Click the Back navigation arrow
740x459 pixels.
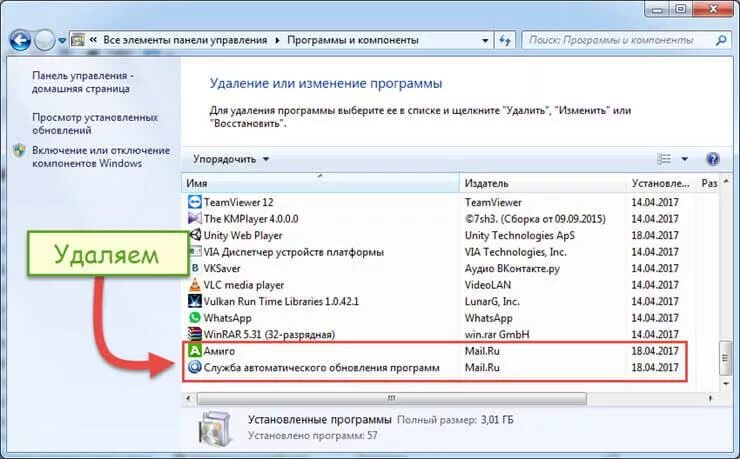[x=20, y=41]
